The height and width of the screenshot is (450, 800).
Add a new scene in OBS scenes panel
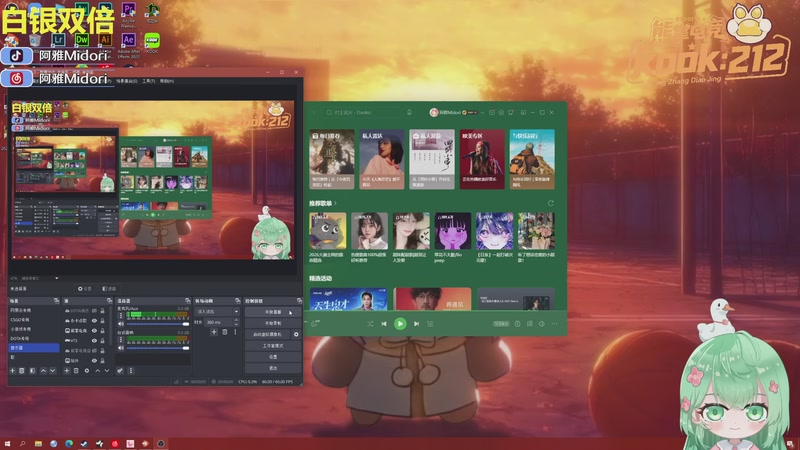click(12, 371)
